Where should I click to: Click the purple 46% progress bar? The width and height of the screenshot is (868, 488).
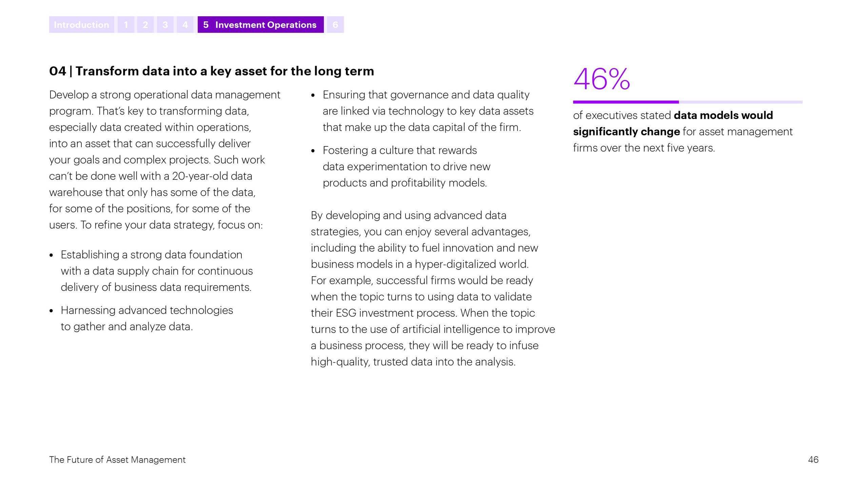626,102
